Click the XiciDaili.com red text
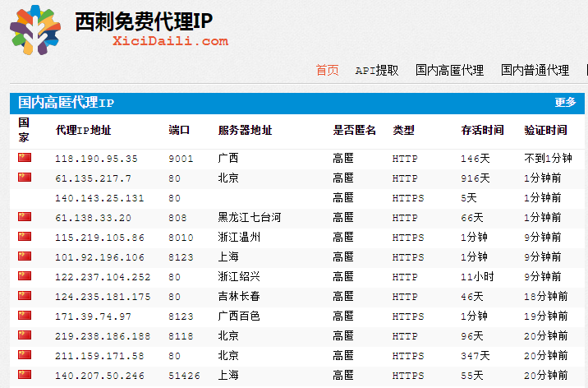This screenshot has width=588, height=388. click(170, 40)
